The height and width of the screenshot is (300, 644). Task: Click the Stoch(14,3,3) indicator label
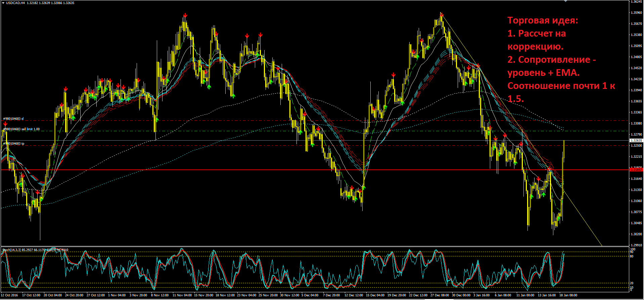(12, 250)
